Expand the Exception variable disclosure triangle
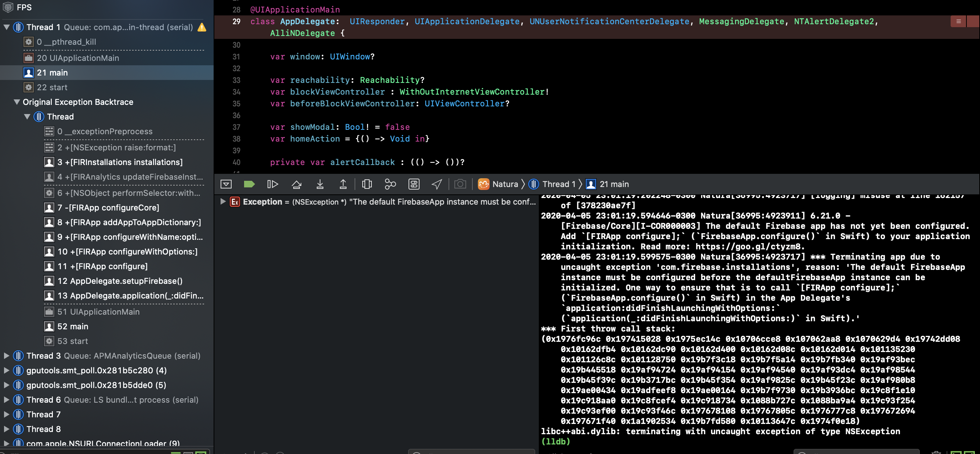 [223, 202]
